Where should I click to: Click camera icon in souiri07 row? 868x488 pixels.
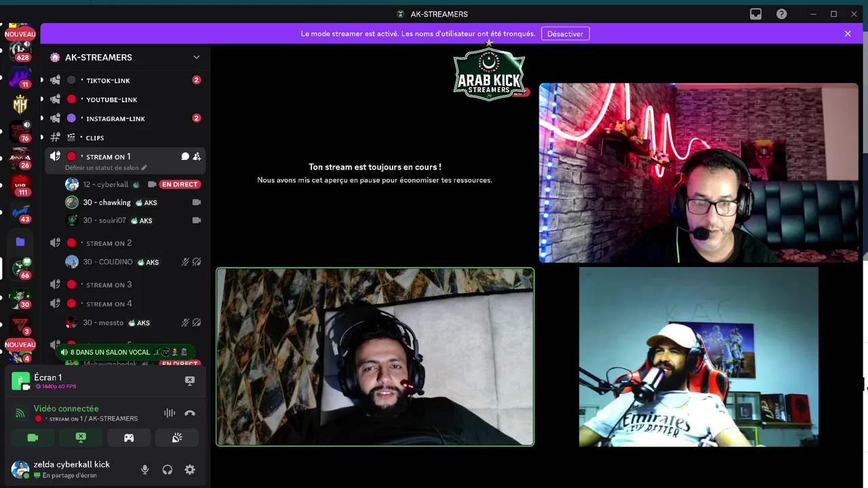coord(197,220)
